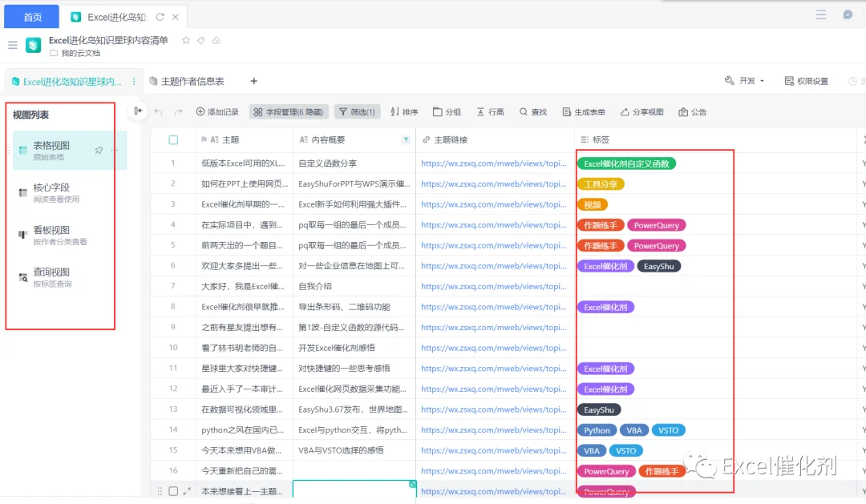Click the Python tag in row 14

pyautogui.click(x=597, y=430)
